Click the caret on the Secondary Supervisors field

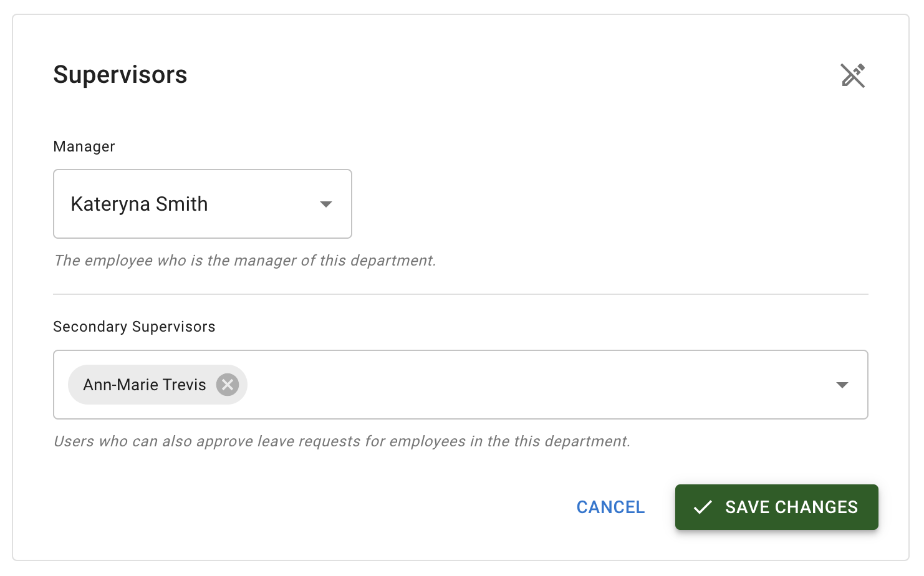pyautogui.click(x=842, y=385)
